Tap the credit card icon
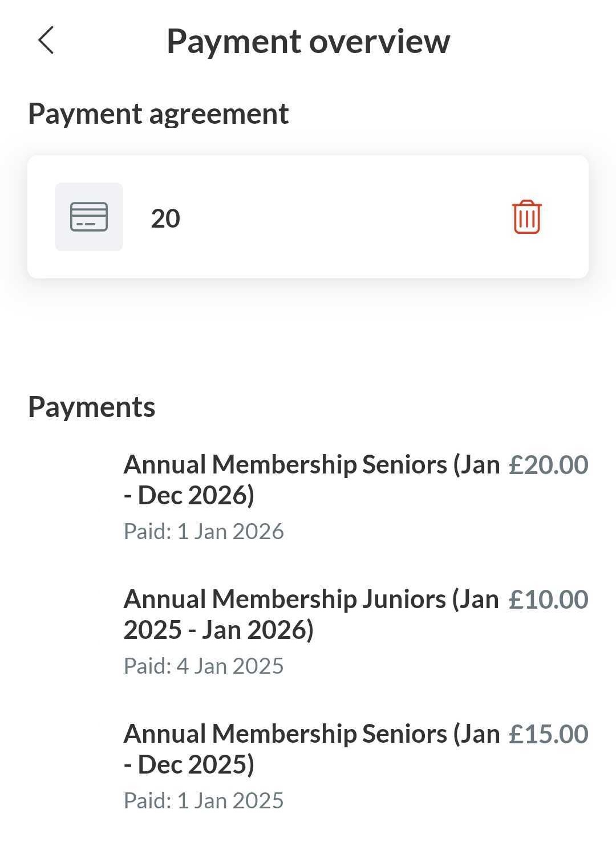The width and height of the screenshot is (616, 846). tap(89, 217)
